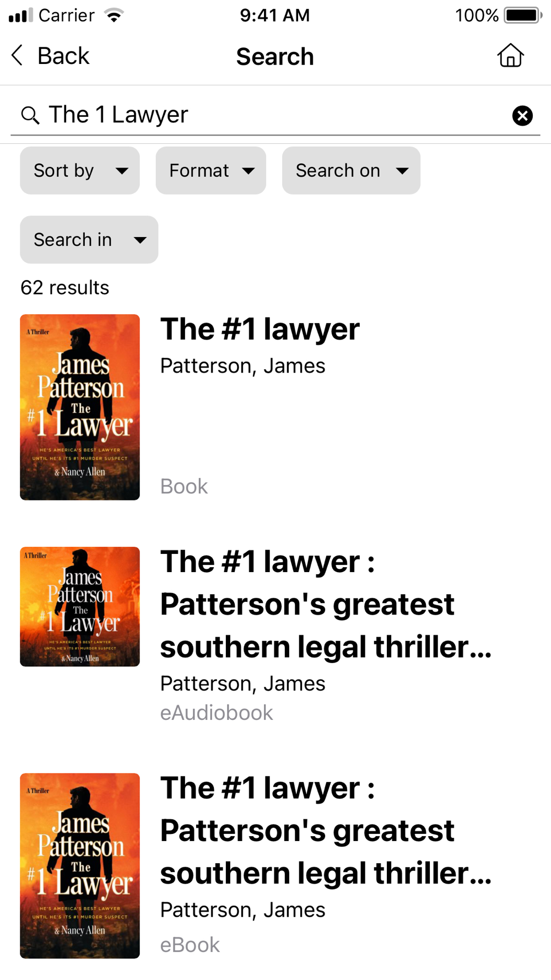Clear the search text with X icon

[x=522, y=116]
